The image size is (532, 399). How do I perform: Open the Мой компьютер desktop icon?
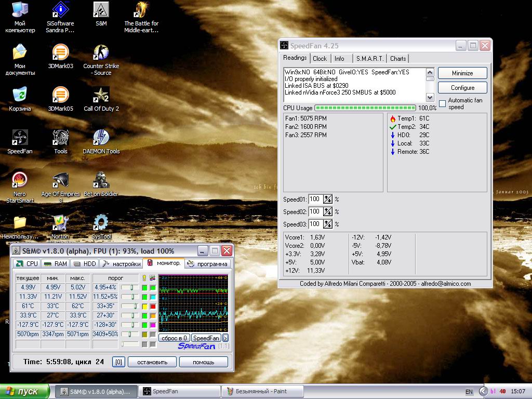point(20,17)
